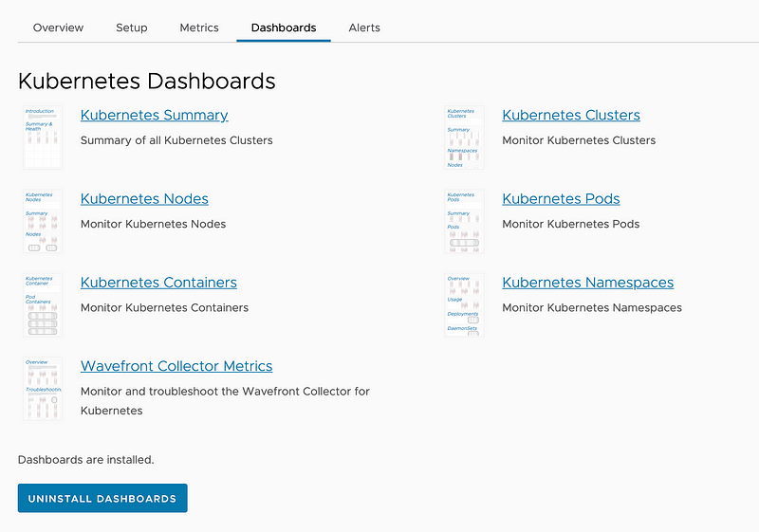Click the 'Kubernetes Dashboards' heading
Viewport: 759px width, 532px height.
[147, 81]
